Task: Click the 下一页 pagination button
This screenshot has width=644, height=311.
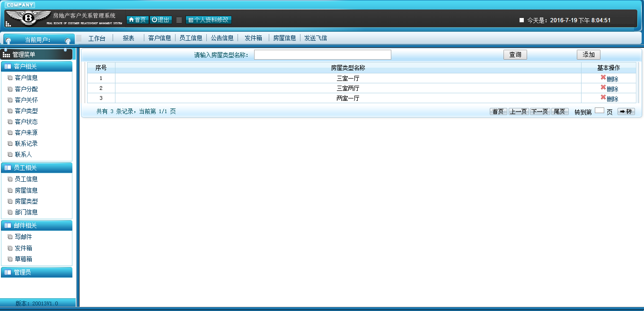Action: pos(540,112)
